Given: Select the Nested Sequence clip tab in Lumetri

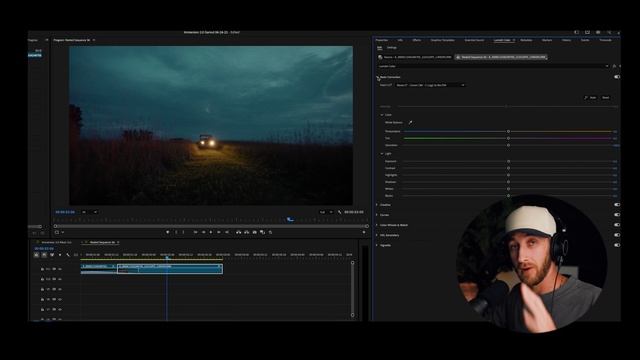Looking at the screenshot, I should point(501,57).
